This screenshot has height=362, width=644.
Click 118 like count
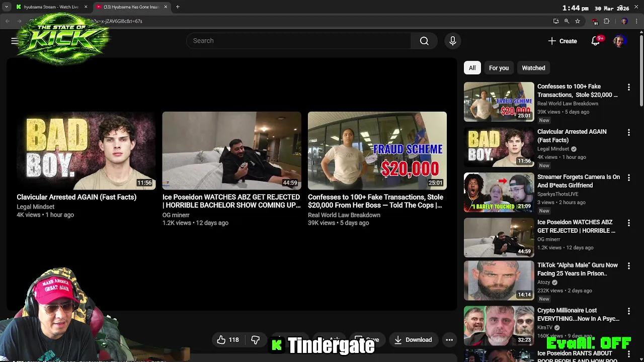(234, 340)
